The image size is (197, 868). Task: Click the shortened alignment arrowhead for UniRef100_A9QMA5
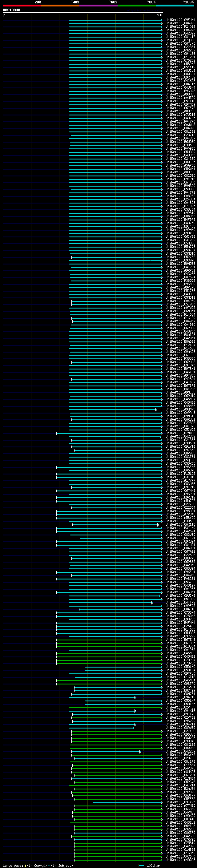(156, 410)
